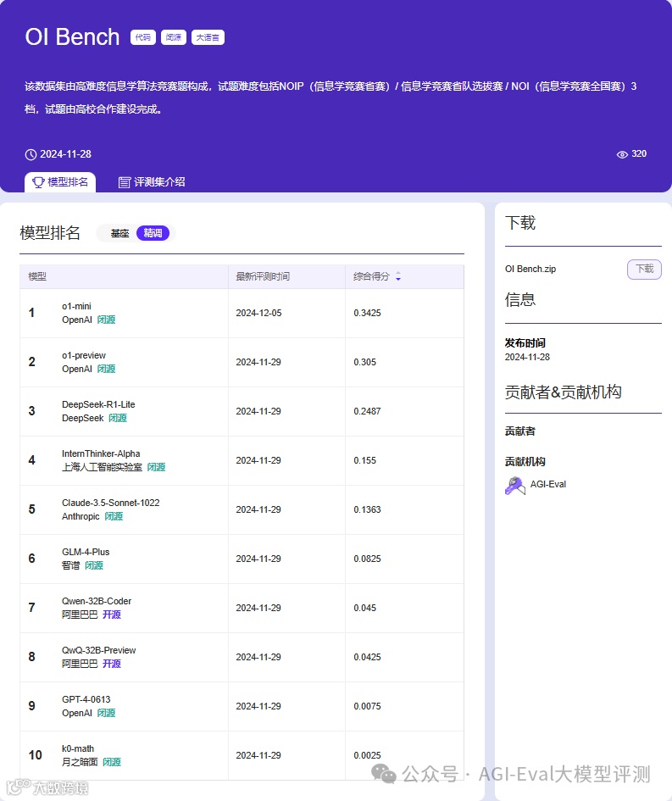
Task: Open the o1-preview model entry
Action: coord(84,355)
